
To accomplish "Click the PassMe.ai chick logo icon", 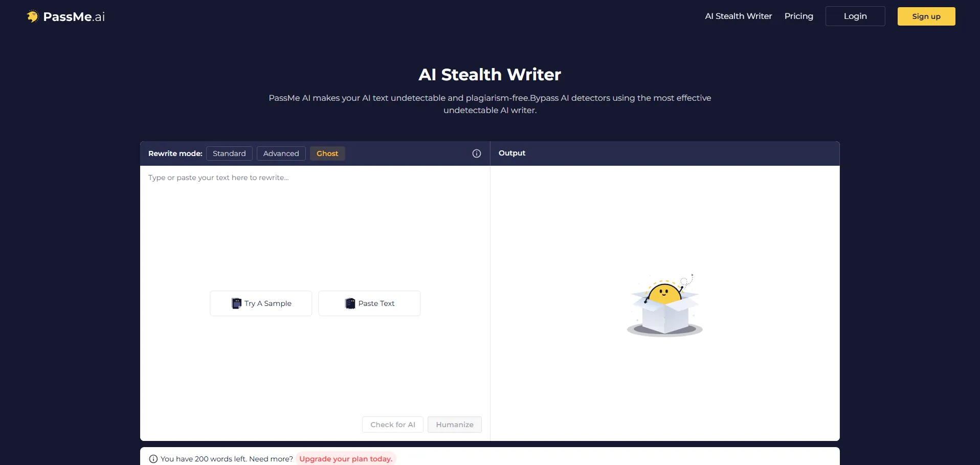I will [33, 16].
